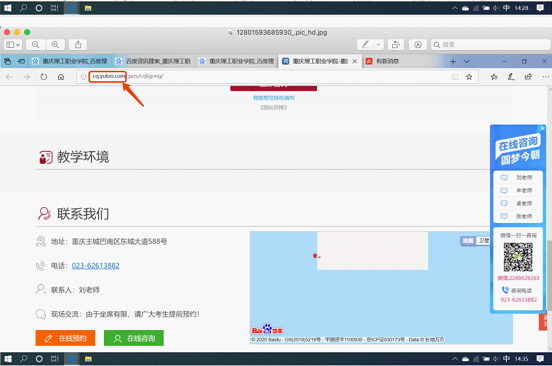Switch 中 input method on 14:35 taskbar
The height and width of the screenshot is (366, 552).
click(x=506, y=359)
